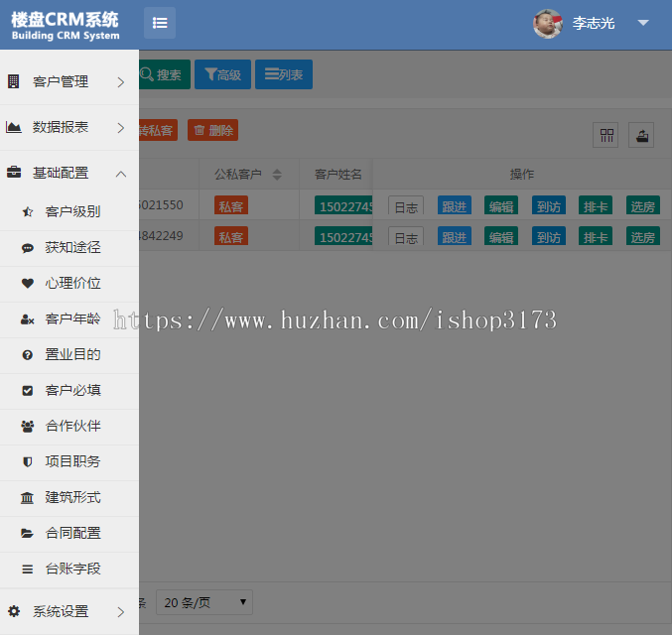
Task: Click the 转私客 button
Action: coord(157,130)
